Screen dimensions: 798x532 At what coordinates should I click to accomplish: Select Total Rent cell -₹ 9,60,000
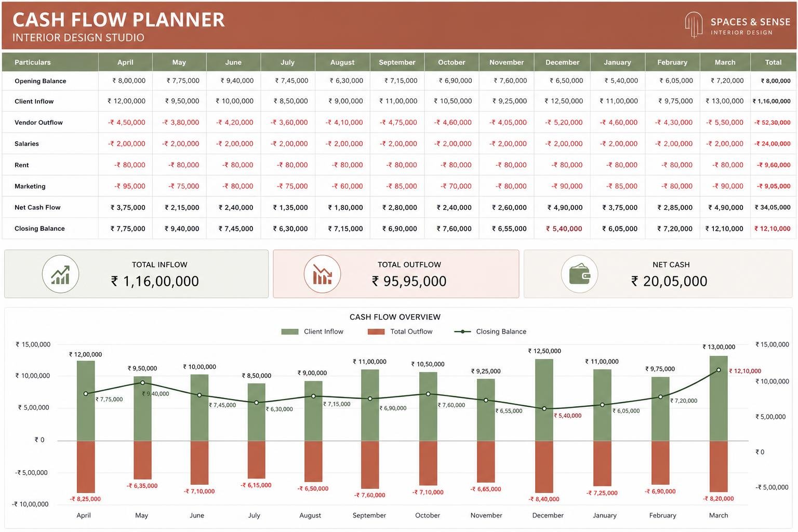click(774, 165)
